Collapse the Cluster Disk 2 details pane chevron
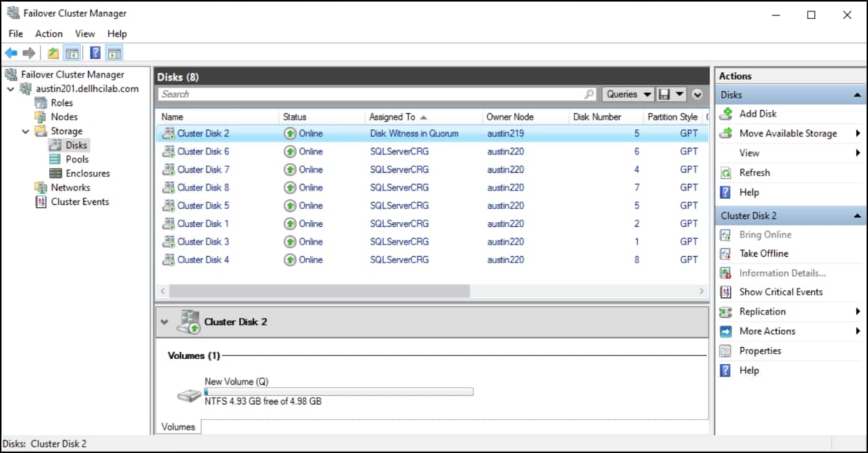 pos(164,322)
